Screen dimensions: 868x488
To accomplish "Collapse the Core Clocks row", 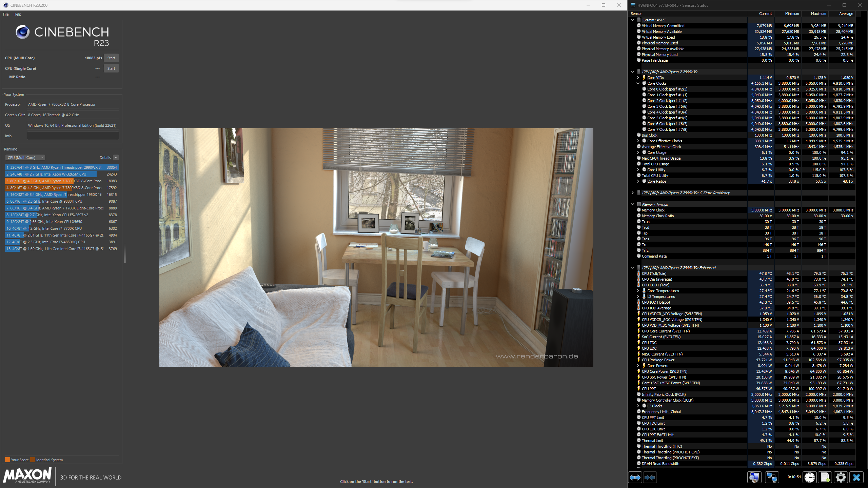I will [x=638, y=83].
